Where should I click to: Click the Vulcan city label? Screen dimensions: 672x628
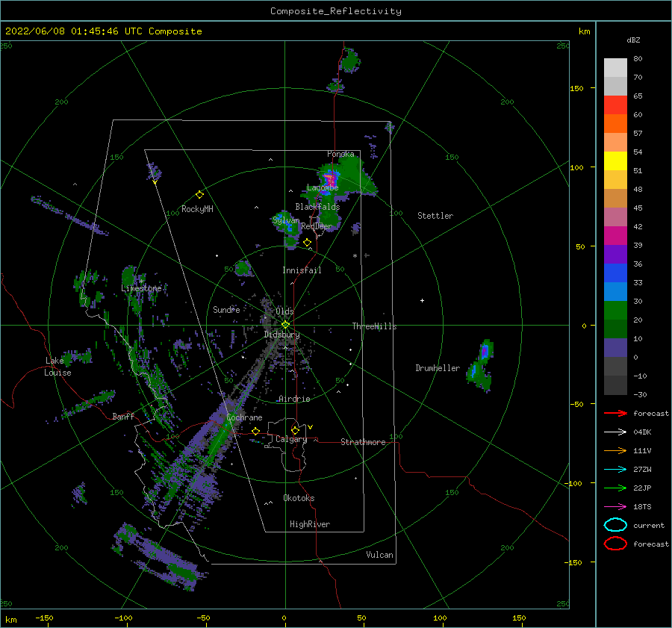[379, 554]
